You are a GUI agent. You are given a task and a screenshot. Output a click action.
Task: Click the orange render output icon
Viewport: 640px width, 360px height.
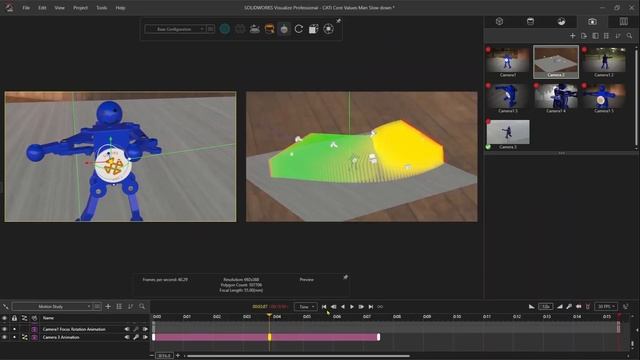(269, 29)
